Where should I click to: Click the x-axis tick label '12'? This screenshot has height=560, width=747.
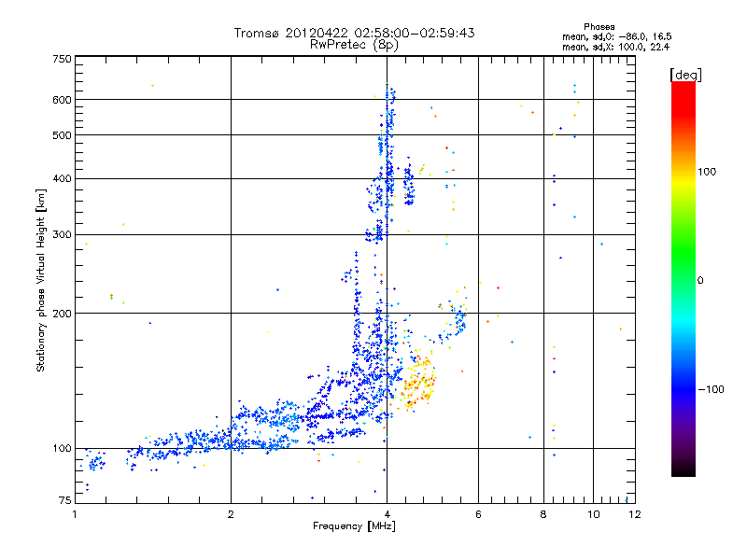[x=635, y=515]
